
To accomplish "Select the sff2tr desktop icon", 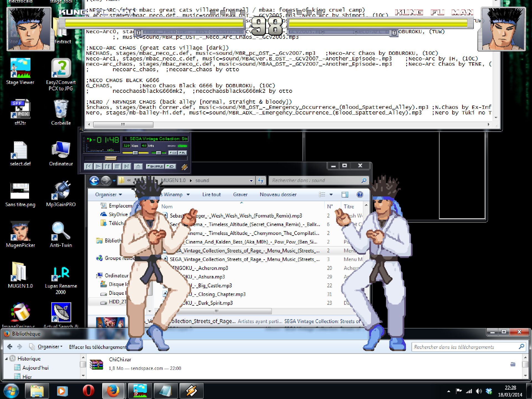I will click(20, 112).
